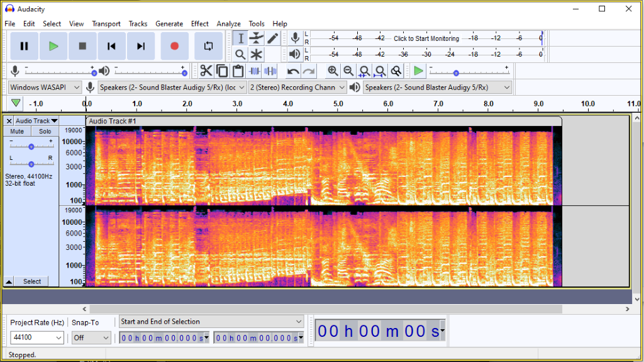Click to Start Monitoring in recording meter
Image resolution: width=644 pixels, height=362 pixels.
click(426, 38)
